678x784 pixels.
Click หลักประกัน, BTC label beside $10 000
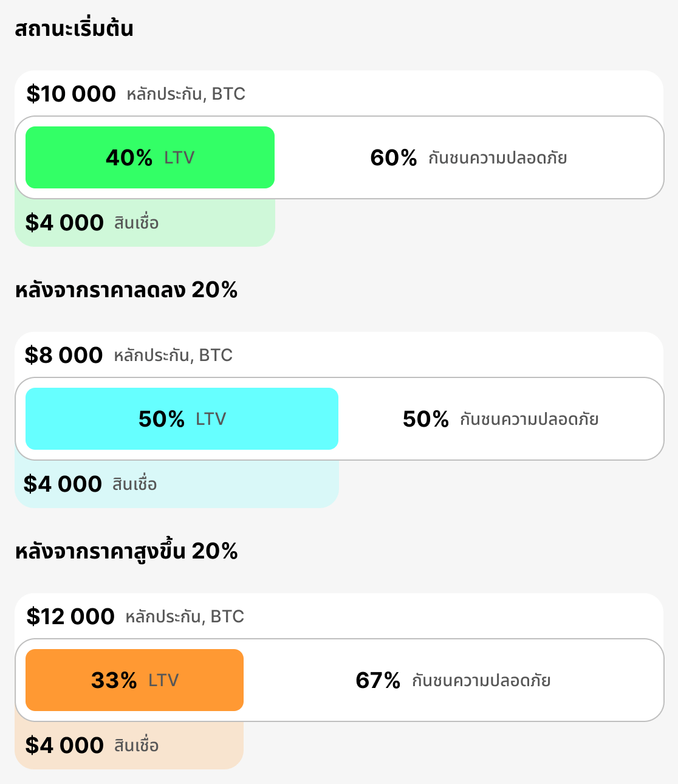click(186, 94)
